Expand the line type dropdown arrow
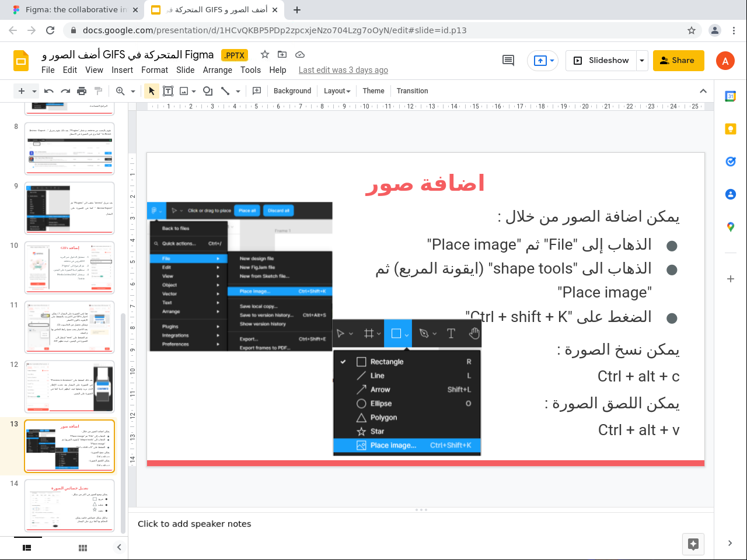The height and width of the screenshot is (560, 747). pyautogui.click(x=238, y=91)
